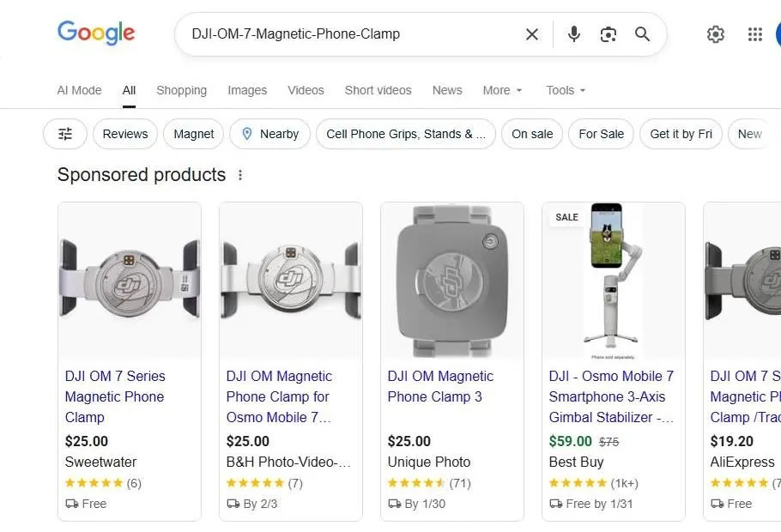Viewport: 781px width, 532px height.
Task: Enable the For Sale filter chip
Action: coord(601,134)
